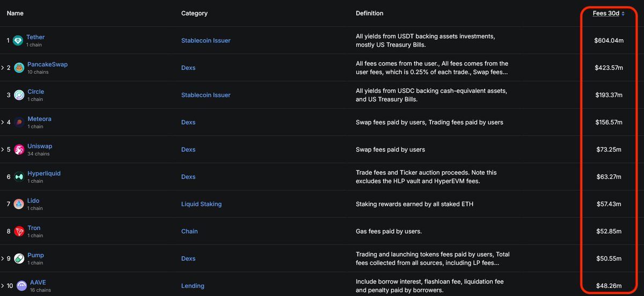Open the Liquid Staking category link

click(201, 204)
